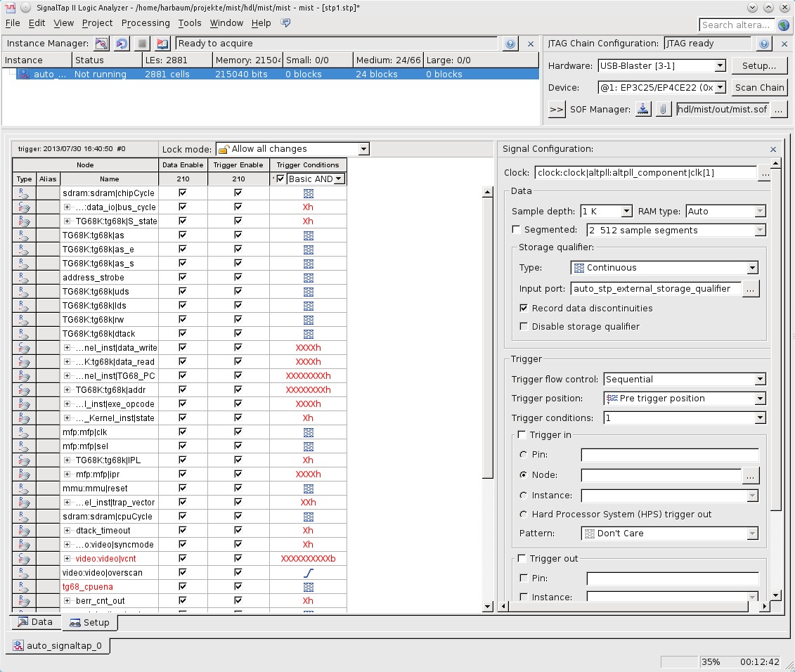Image resolution: width=795 pixels, height=672 pixels.
Task: Click the Clock signal input field
Action: pyautogui.click(x=645, y=172)
